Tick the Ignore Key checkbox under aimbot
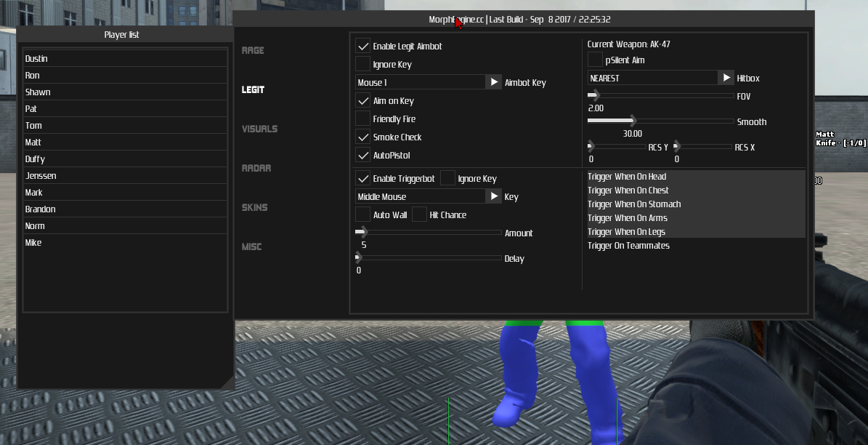The image size is (868, 445). tap(363, 64)
